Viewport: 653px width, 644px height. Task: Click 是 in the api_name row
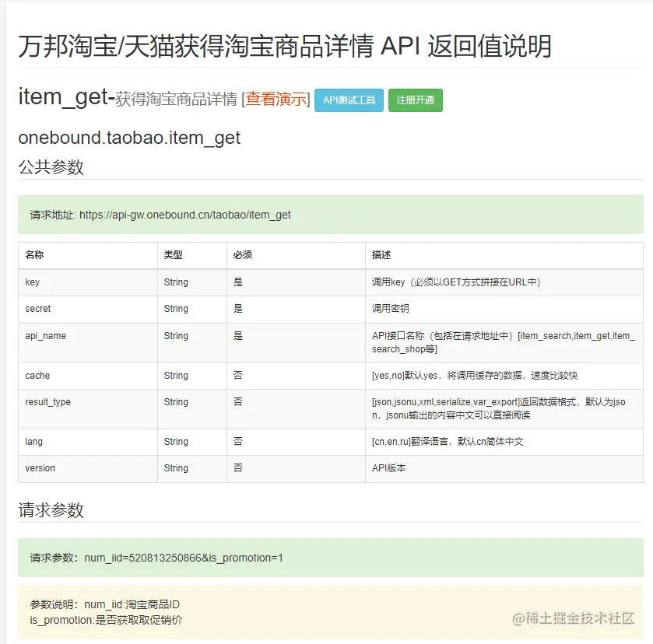(x=238, y=336)
